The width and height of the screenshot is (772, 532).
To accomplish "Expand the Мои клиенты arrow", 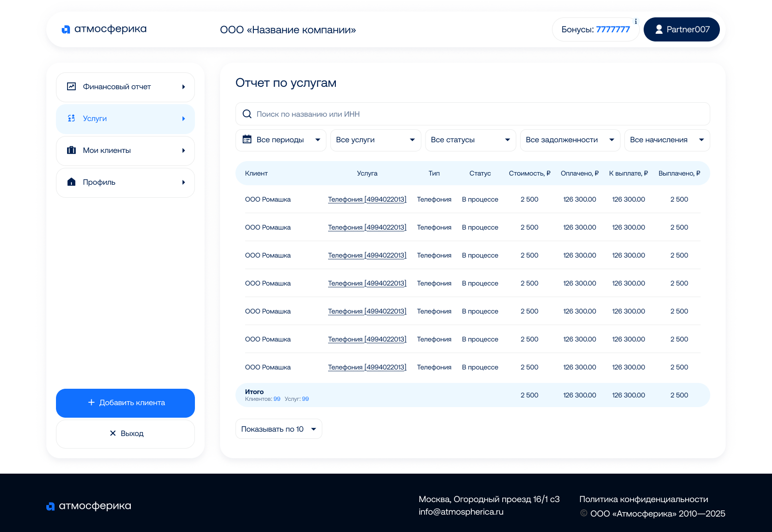I will pos(183,150).
